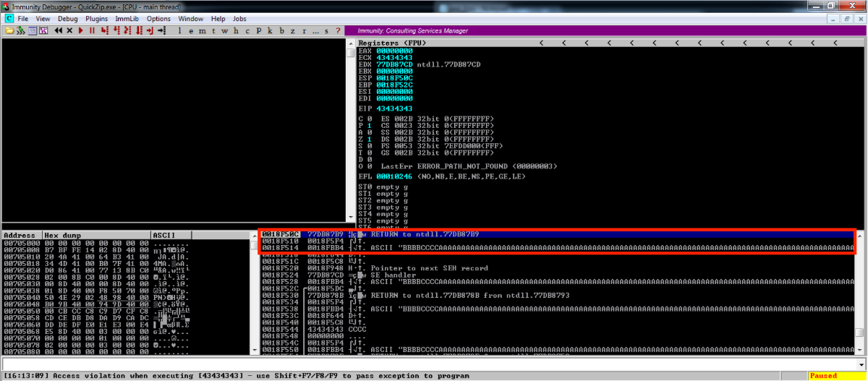Select the ESP 0018F50C register value
Viewport: 868px width, 381px height.
click(394, 77)
